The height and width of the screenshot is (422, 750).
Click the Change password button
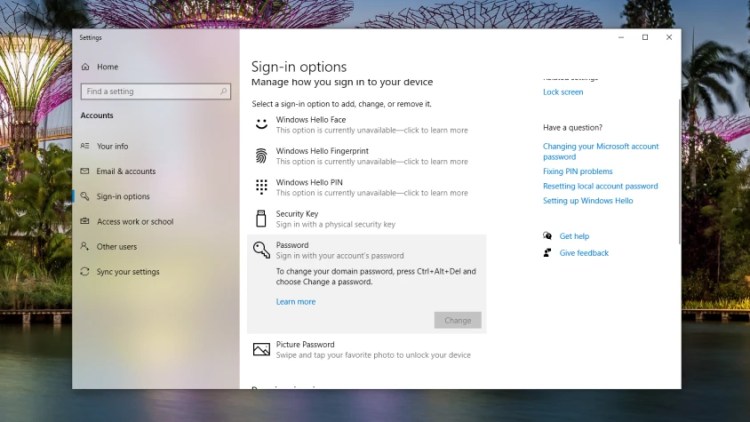coord(458,320)
